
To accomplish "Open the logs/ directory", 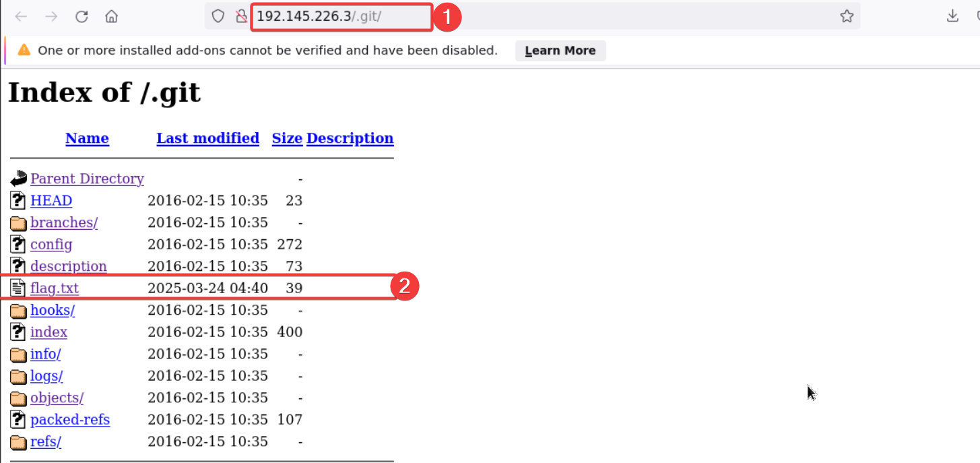I will tap(46, 376).
